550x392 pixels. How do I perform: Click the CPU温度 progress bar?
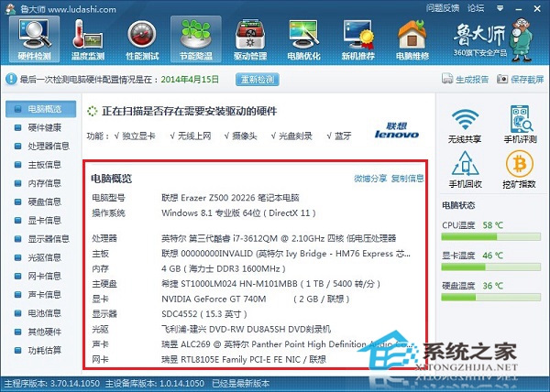point(490,237)
